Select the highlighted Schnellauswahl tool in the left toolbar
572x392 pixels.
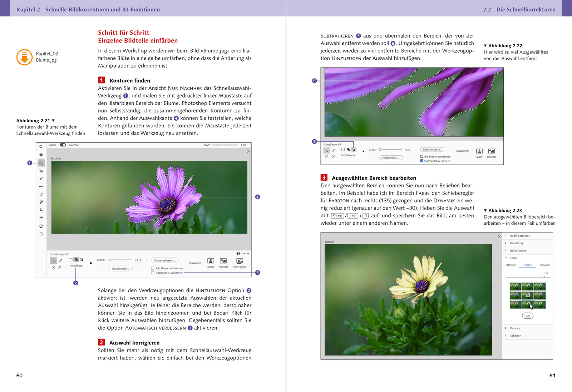41,163
